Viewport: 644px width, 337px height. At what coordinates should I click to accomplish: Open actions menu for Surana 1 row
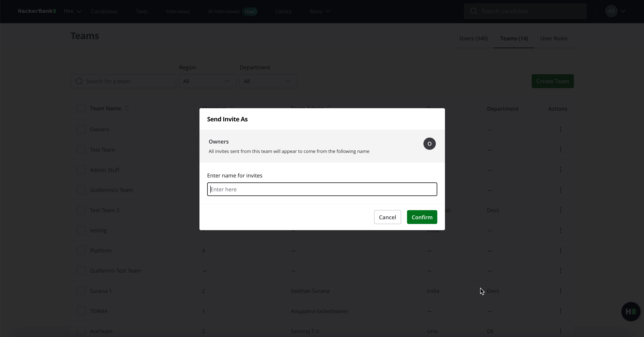[560, 291]
